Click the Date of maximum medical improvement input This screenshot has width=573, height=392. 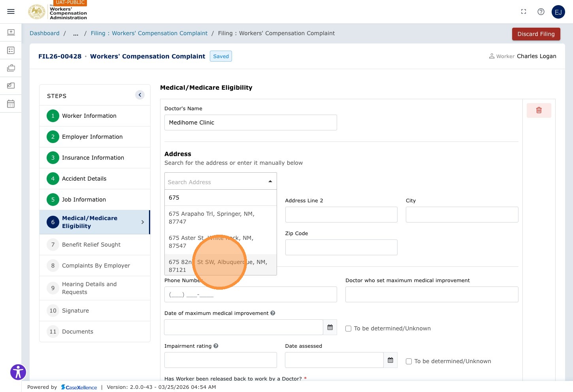[x=243, y=327]
